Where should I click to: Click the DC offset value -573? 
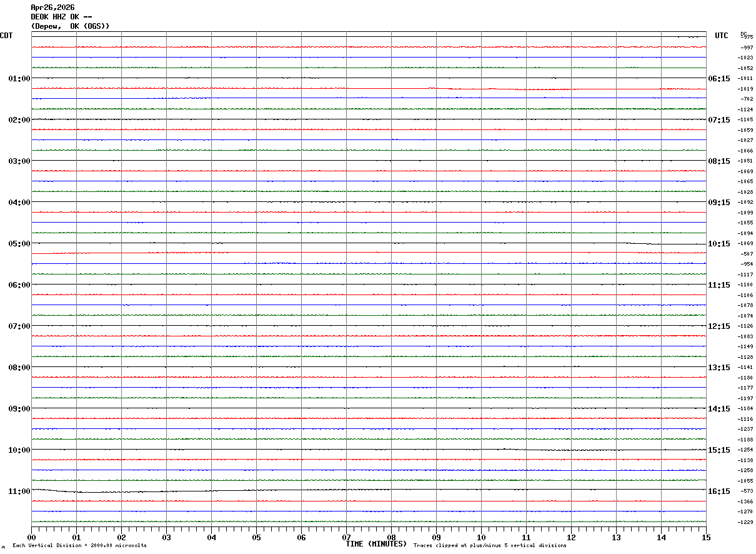pyautogui.click(x=746, y=491)
